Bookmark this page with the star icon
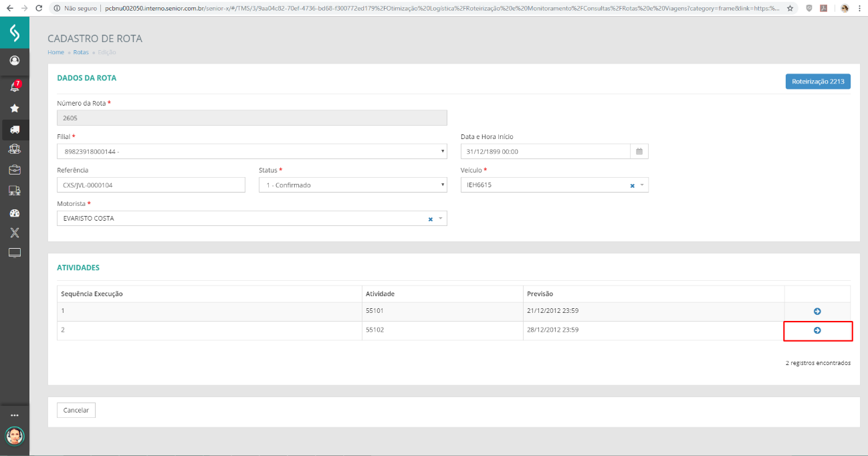This screenshot has width=868, height=456. pos(790,9)
